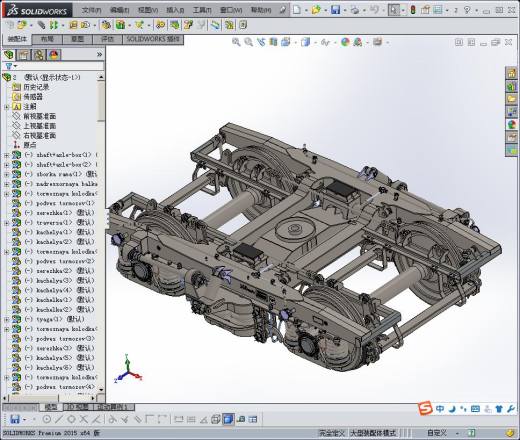Click the Edit Appearance color sphere icon
This screenshot has height=440, width=520.
[x=345, y=42]
